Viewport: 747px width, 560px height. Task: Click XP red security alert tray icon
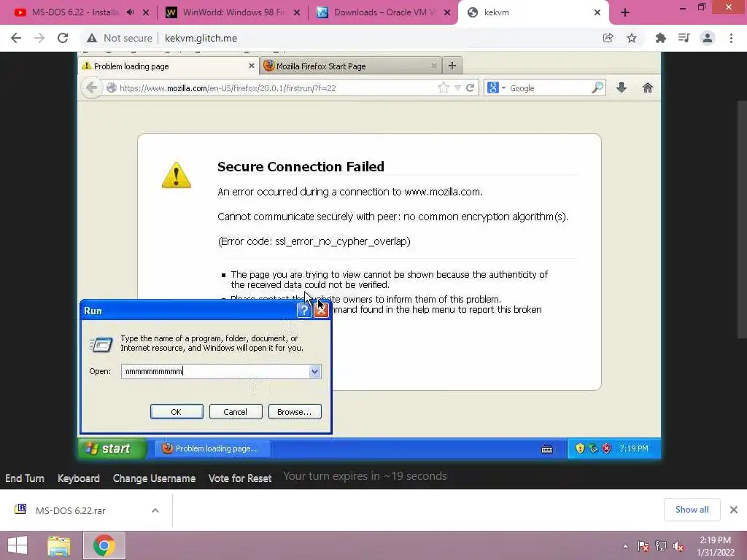click(606, 448)
